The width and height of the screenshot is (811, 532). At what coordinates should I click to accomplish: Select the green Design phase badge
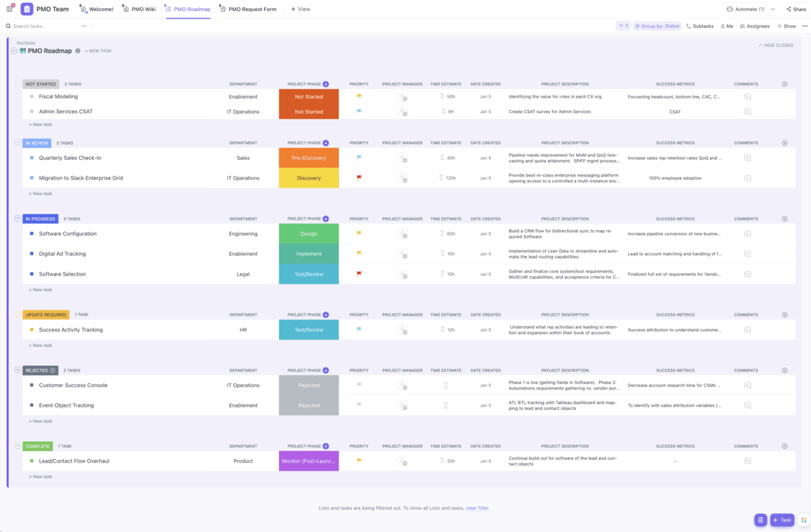pos(308,233)
